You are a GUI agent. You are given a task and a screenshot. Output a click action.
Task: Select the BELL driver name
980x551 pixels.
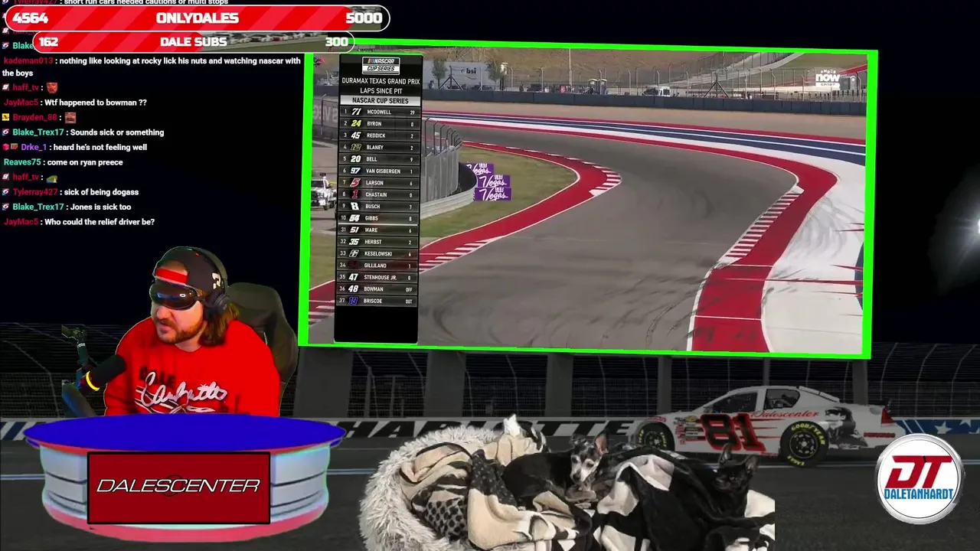(x=371, y=159)
